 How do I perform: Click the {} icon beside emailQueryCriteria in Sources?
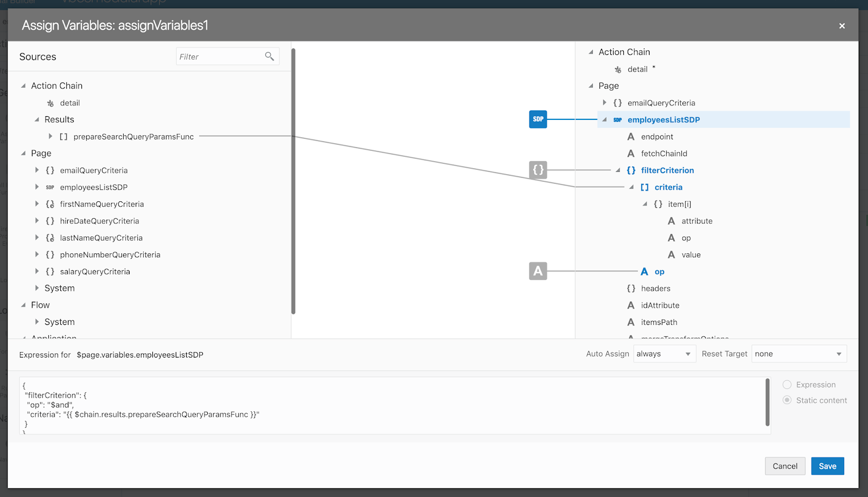(49, 170)
